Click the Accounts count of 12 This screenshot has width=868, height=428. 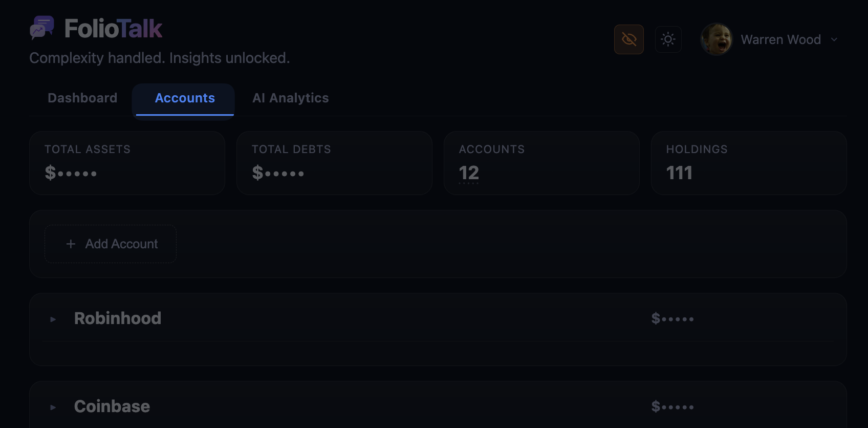469,173
